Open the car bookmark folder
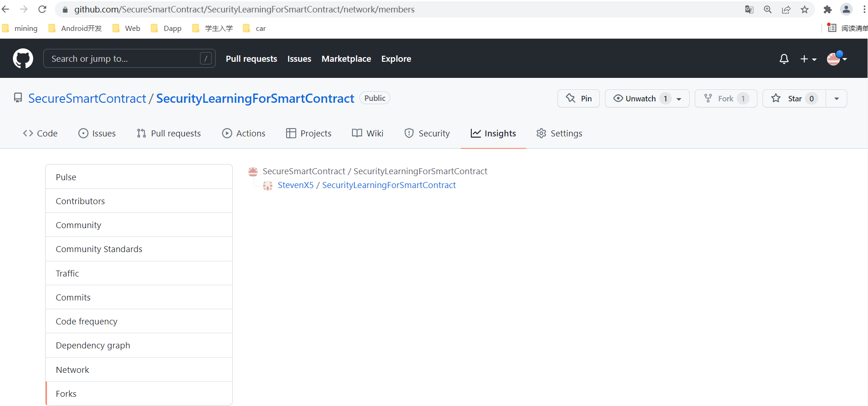The image size is (868, 406). coord(254,28)
